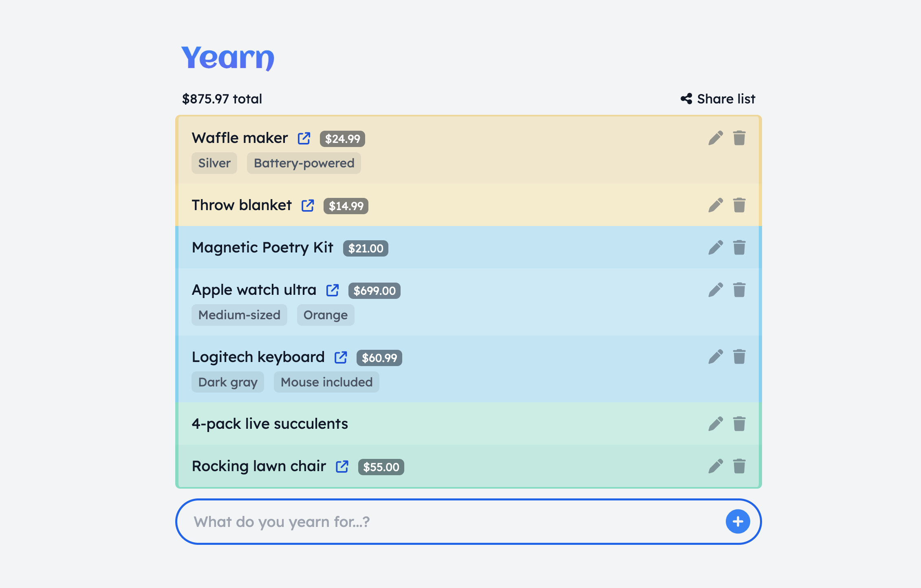
Task: Delete the Rocking lawn chair item
Action: click(x=739, y=466)
